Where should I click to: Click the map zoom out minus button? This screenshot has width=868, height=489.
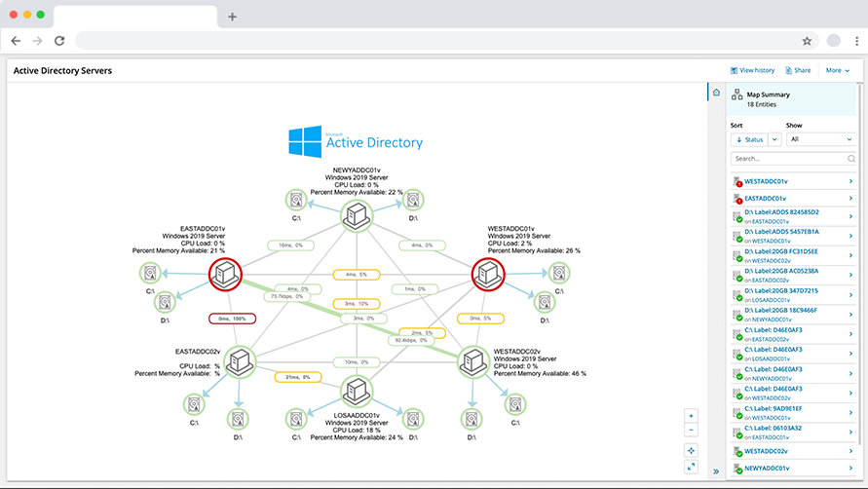pos(692,430)
